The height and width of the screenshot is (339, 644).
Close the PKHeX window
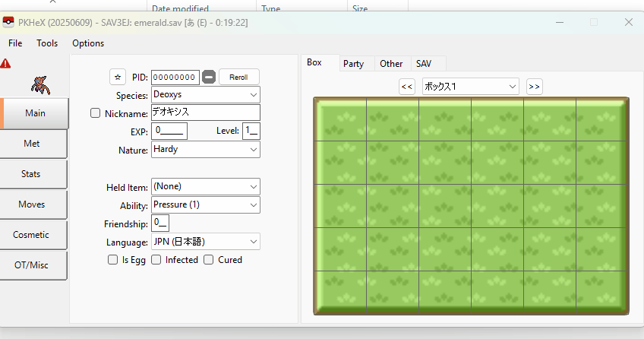tap(628, 22)
